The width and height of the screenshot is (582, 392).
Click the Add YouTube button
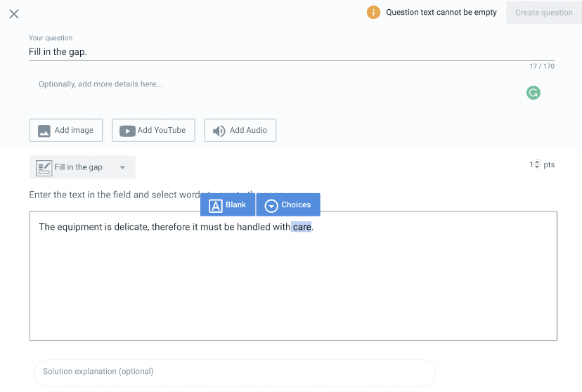[x=153, y=130]
